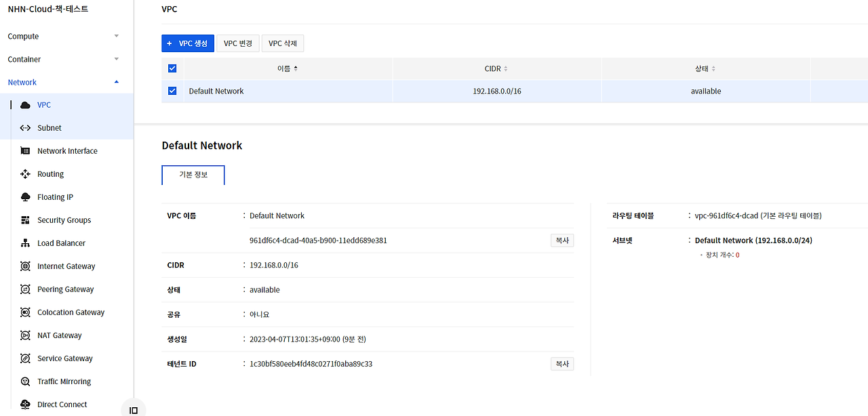Viewport: 868px width, 416px height.
Task: Click the Routing icon in sidebar
Action: point(25,174)
